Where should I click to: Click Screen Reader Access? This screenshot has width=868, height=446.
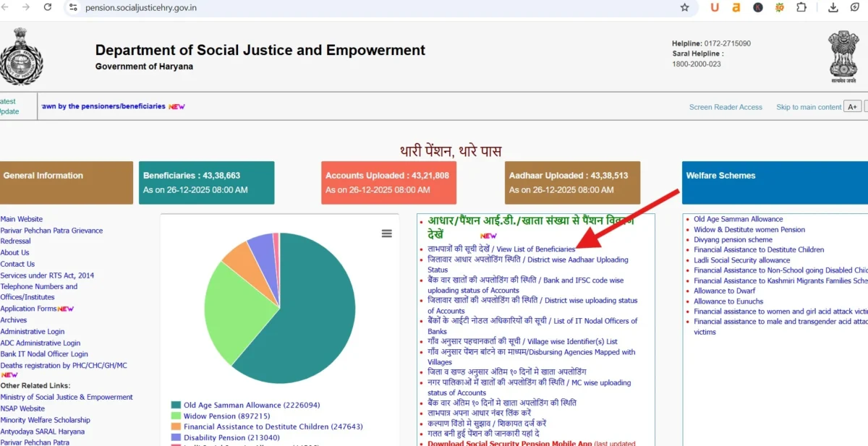pyautogui.click(x=725, y=106)
